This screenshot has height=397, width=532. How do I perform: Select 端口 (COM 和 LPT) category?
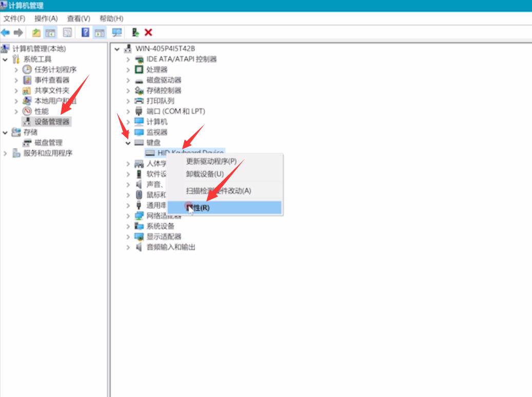coord(176,111)
